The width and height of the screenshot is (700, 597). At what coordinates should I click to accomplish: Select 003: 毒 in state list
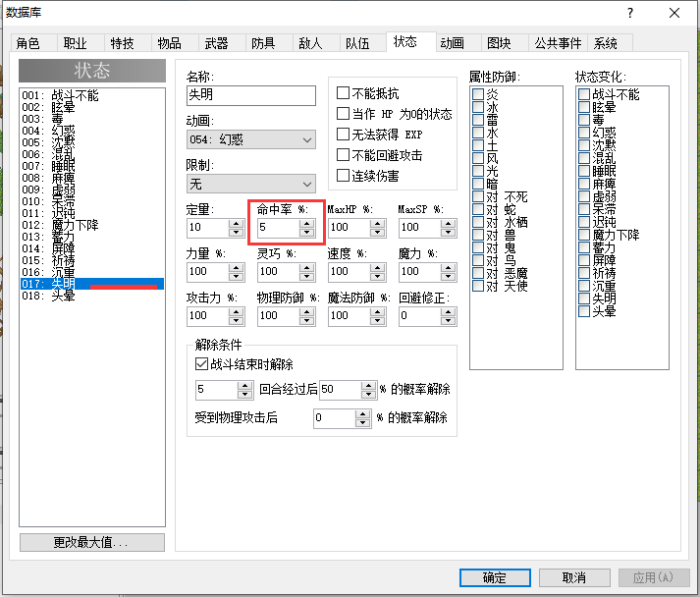tap(92, 119)
